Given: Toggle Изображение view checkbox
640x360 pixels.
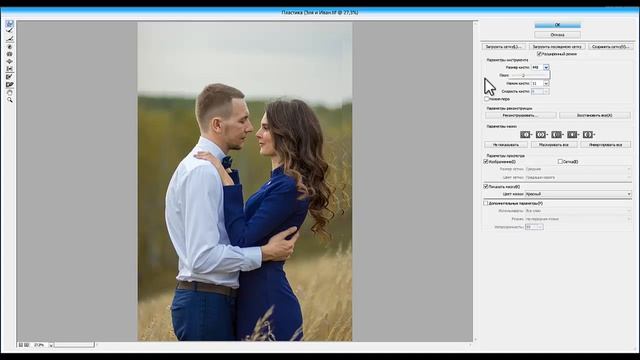Looking at the screenshot, I should tap(486, 162).
